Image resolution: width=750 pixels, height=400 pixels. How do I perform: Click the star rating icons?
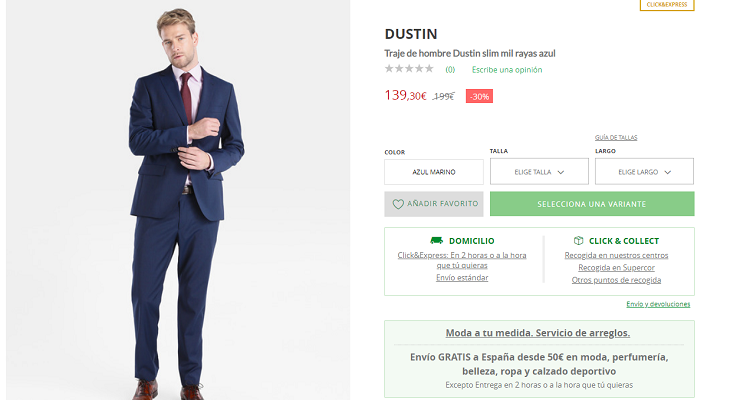click(x=409, y=69)
